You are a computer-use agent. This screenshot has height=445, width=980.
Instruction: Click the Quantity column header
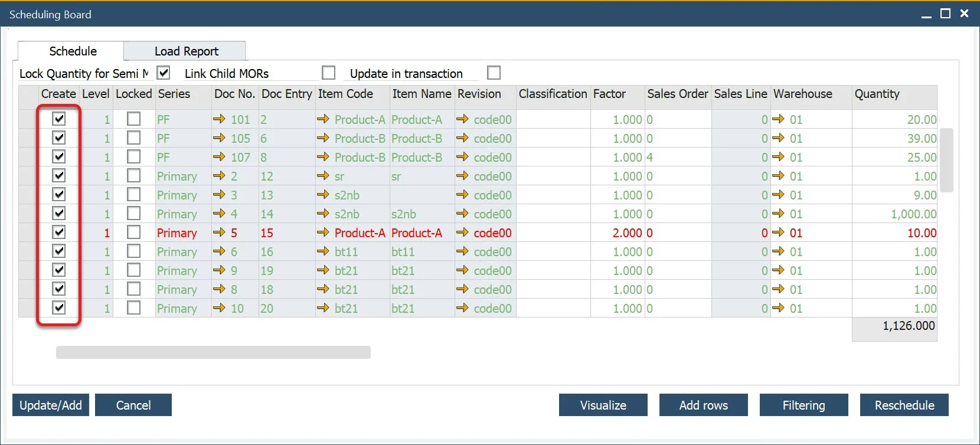877,94
